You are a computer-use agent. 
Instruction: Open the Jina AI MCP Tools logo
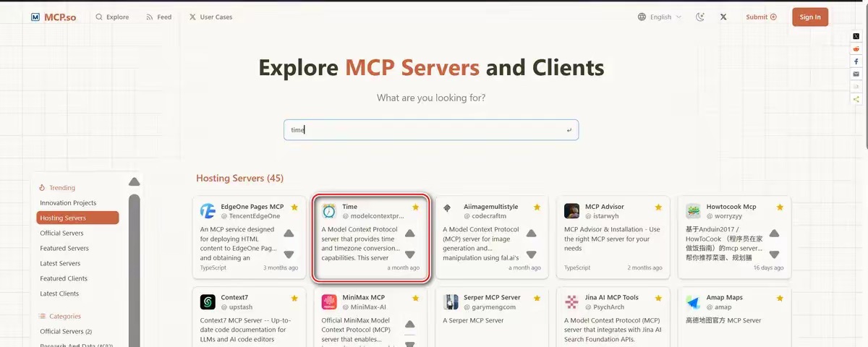571,302
